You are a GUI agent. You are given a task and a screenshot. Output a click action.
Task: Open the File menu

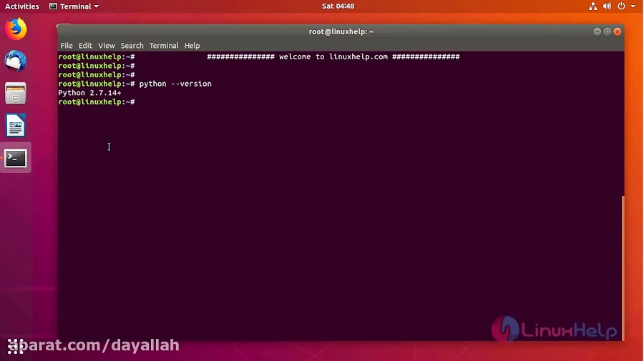(67, 46)
